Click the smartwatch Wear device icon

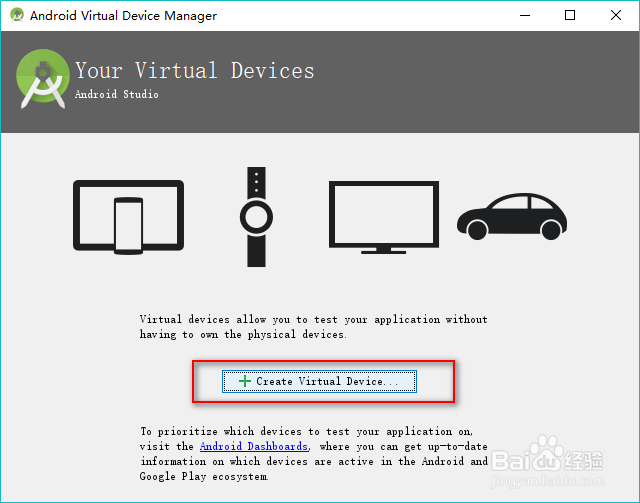click(256, 217)
